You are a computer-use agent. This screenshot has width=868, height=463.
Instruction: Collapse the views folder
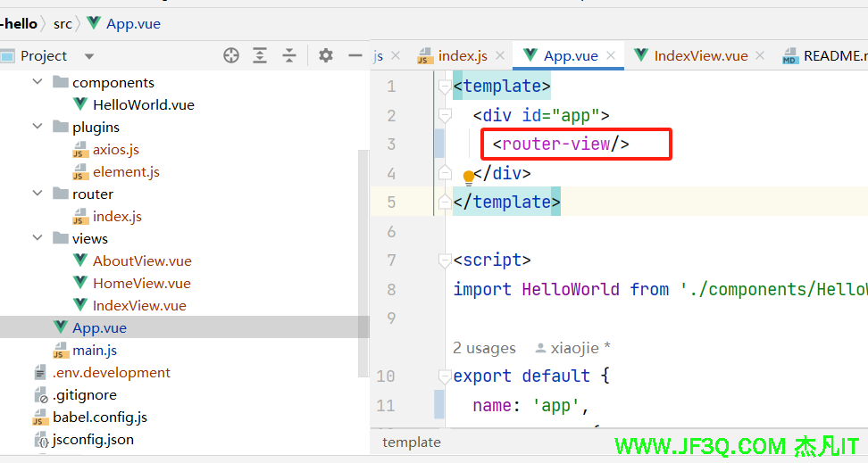(38, 238)
